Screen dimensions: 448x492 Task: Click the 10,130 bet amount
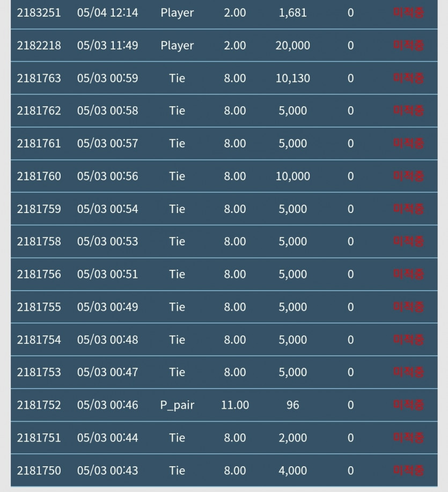tap(293, 78)
